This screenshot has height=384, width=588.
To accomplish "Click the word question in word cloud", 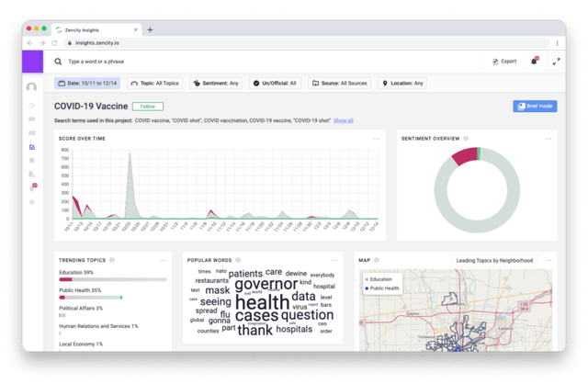I will 307,315.
